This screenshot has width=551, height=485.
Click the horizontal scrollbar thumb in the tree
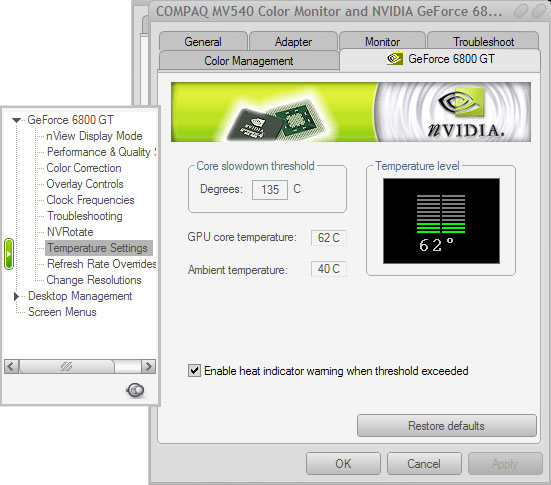[67, 367]
